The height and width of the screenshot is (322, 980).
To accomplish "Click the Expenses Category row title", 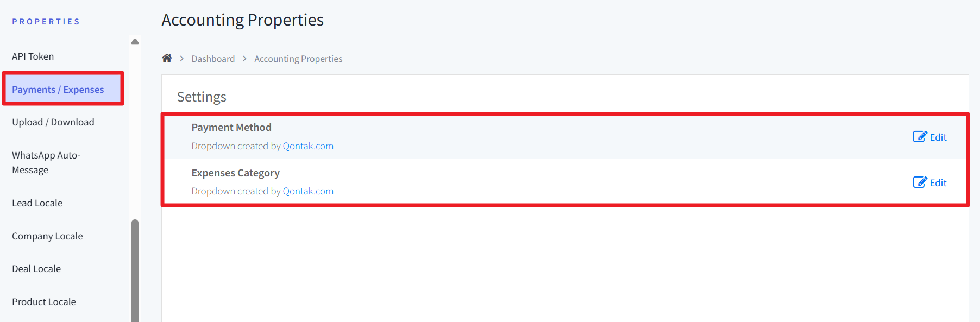I will pyautogui.click(x=235, y=173).
